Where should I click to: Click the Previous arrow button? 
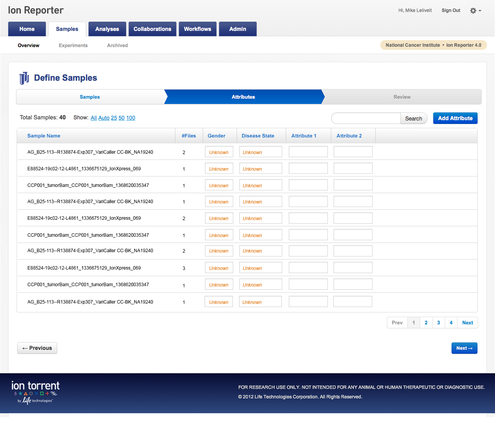37,348
